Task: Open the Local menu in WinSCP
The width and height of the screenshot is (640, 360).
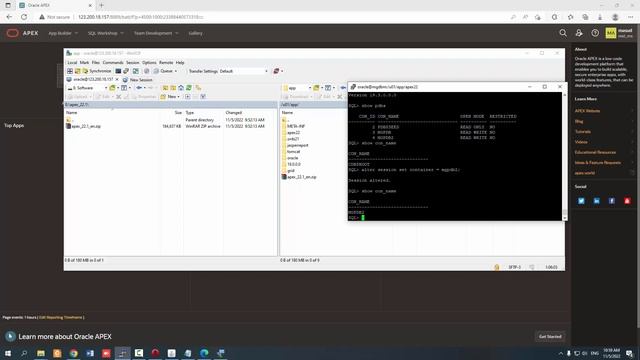Action: click(x=72, y=62)
